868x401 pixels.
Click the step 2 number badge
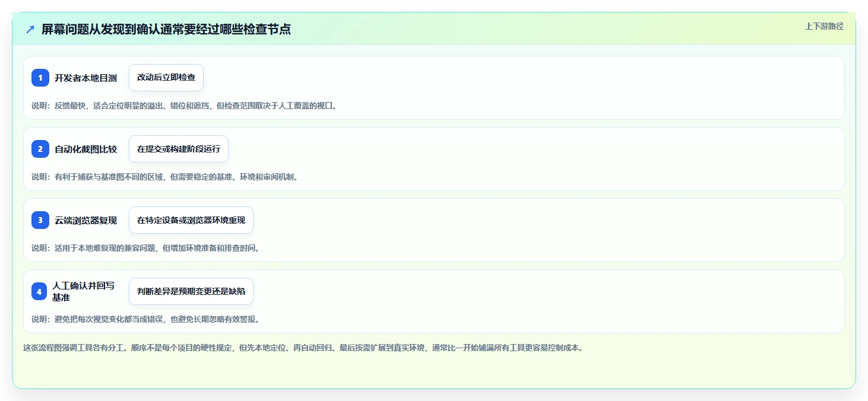click(40, 149)
